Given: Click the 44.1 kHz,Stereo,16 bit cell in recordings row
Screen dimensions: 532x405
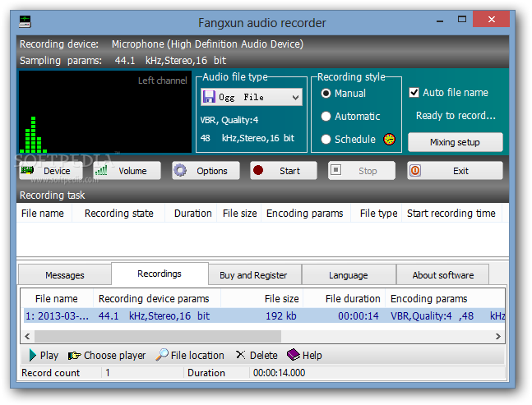Looking at the screenshot, I should (x=154, y=315).
